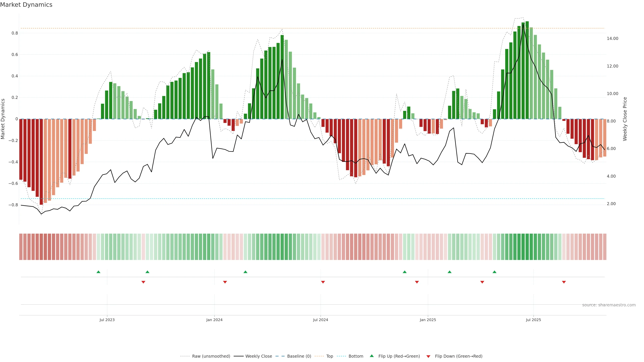Click the first green flip-up triangle marker

[x=98, y=272]
